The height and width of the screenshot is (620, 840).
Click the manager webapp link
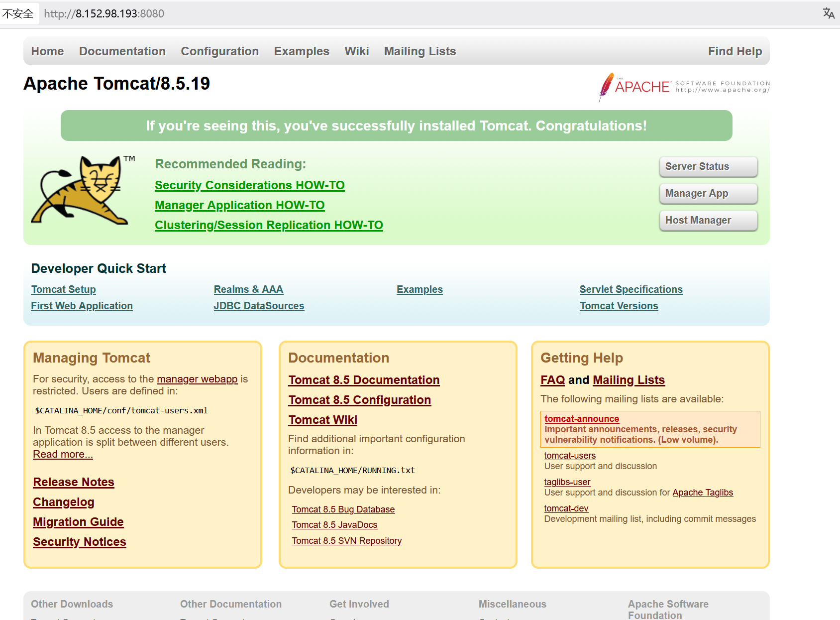197,379
